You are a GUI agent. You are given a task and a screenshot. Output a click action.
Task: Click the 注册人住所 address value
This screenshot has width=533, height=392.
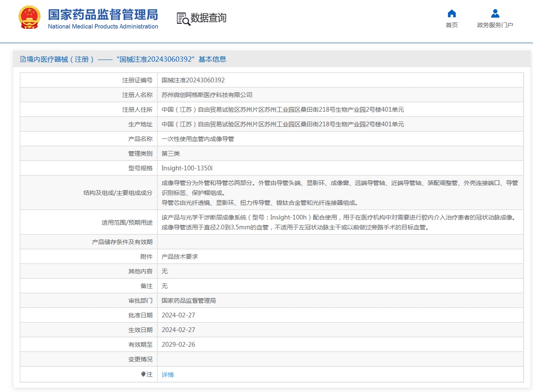tap(283, 110)
